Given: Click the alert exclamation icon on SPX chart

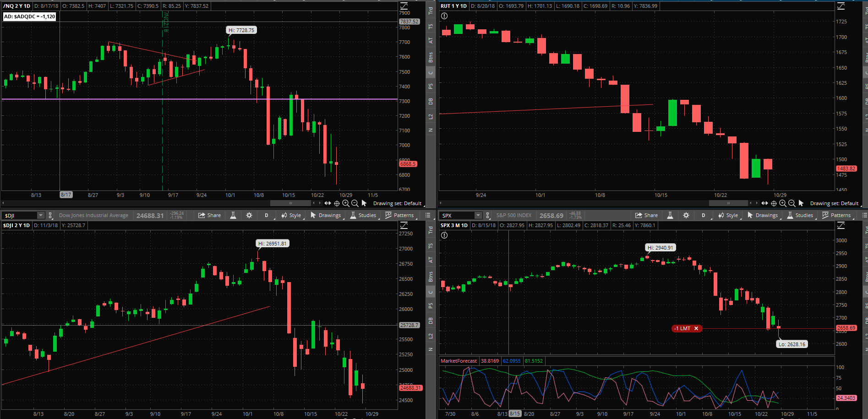Looking at the screenshot, I should click(x=444, y=235).
